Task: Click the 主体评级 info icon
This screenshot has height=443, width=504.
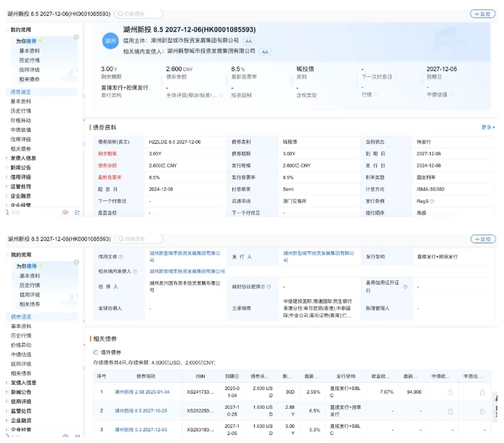Action: click(221, 95)
